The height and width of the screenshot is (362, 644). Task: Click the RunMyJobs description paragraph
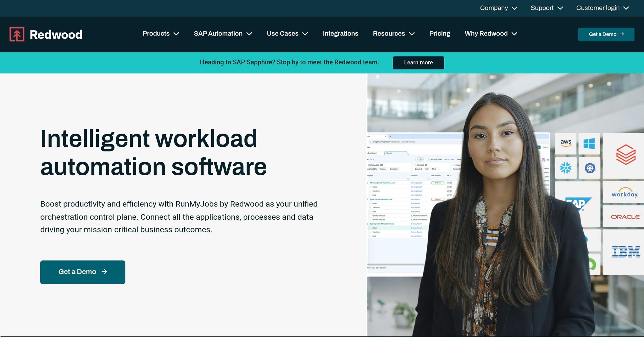179,217
